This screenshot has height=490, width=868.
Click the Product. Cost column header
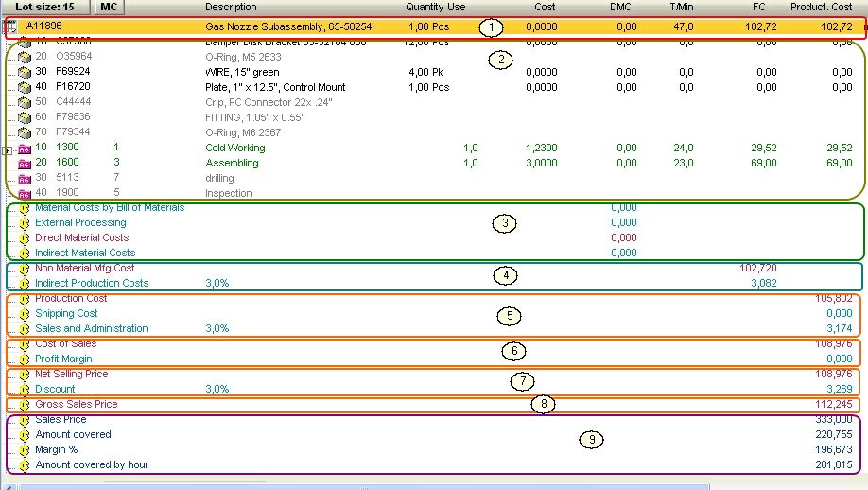[x=821, y=7]
